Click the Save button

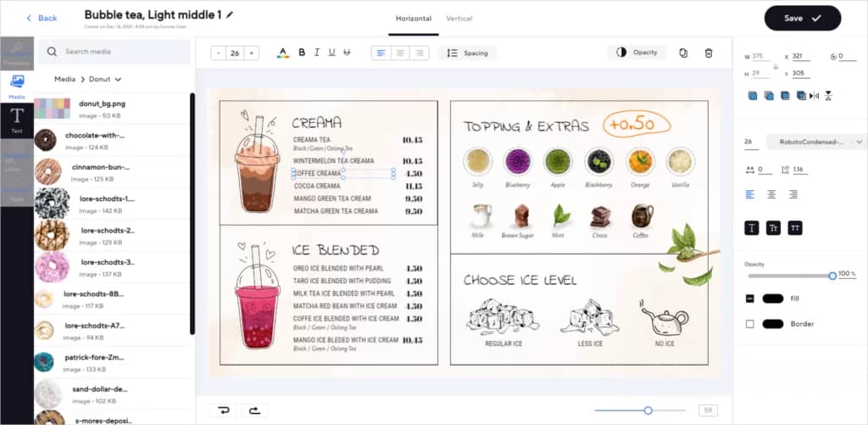tap(803, 19)
